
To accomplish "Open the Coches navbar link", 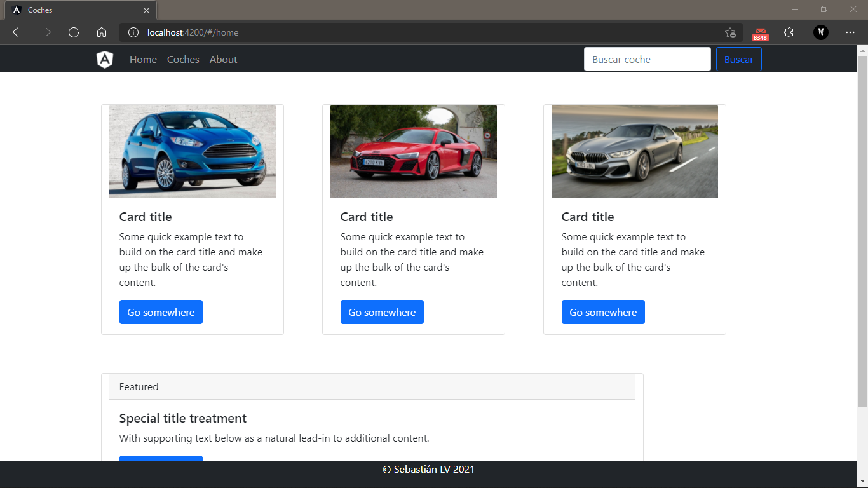I will pyautogui.click(x=183, y=60).
